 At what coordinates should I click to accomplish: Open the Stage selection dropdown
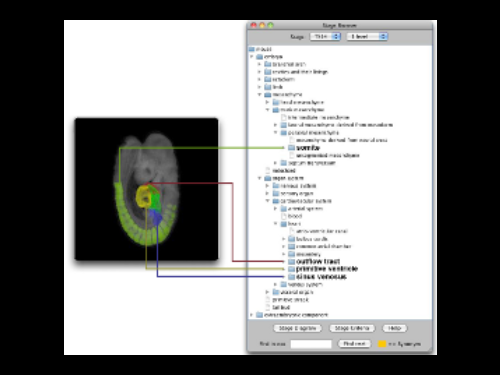click(325, 36)
